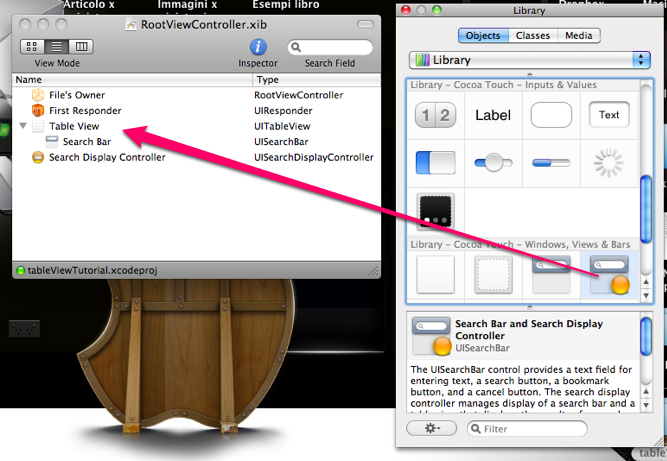Switch to icon view mode
The image size is (667, 461).
31,47
